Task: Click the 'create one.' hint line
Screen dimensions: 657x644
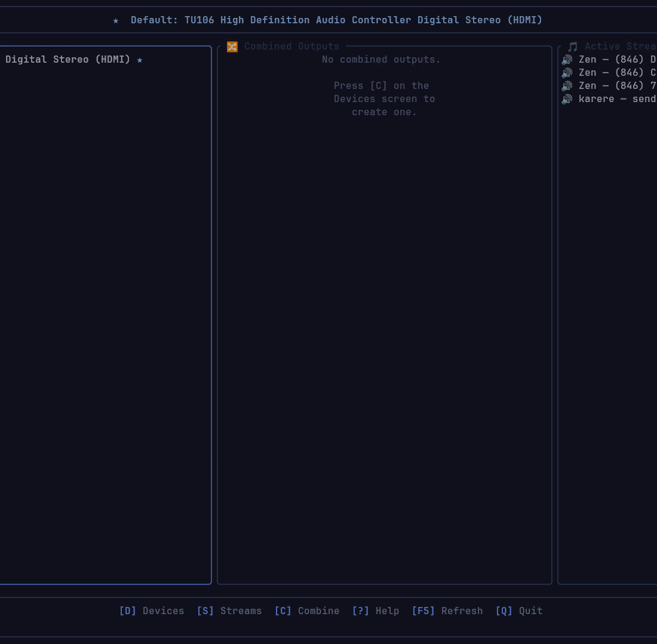Action: coord(384,112)
